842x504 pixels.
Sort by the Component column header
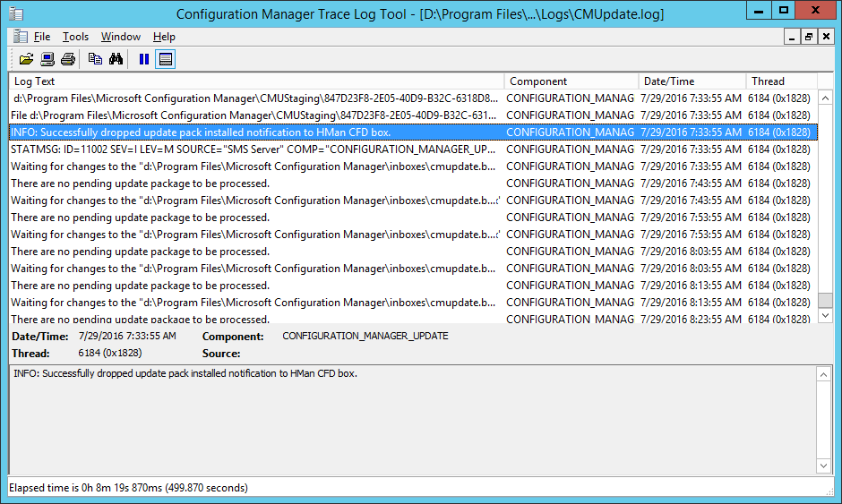pos(571,81)
